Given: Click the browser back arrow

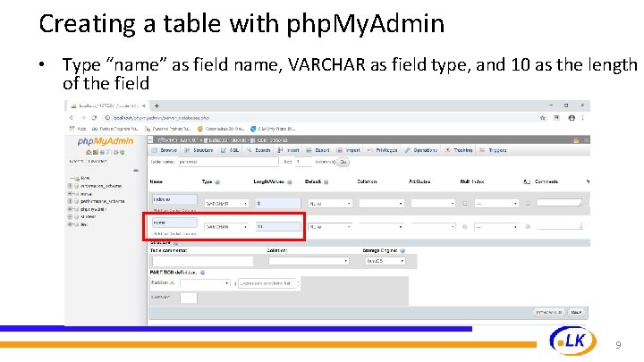Looking at the screenshot, I should [x=72, y=118].
